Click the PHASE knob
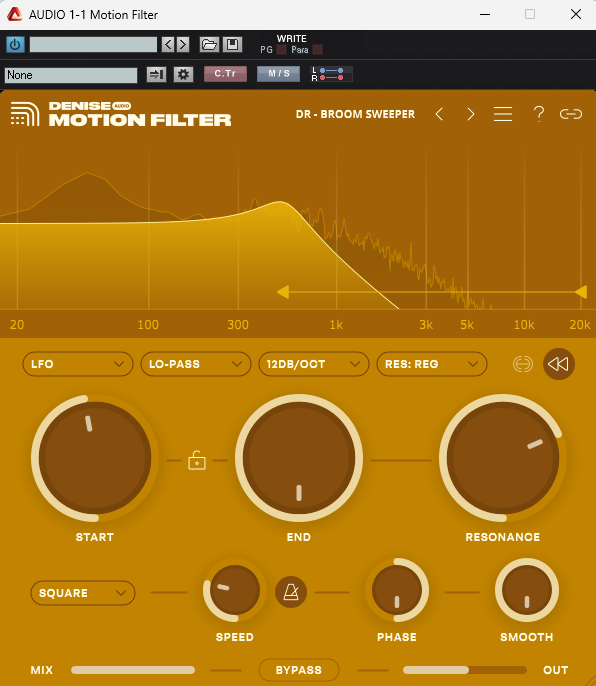596x686 pixels. 397,590
